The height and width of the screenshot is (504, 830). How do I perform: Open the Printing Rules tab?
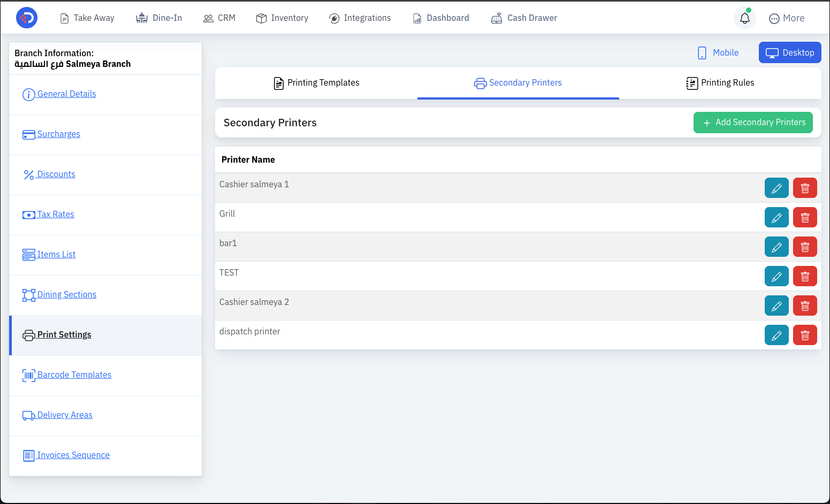coord(720,83)
